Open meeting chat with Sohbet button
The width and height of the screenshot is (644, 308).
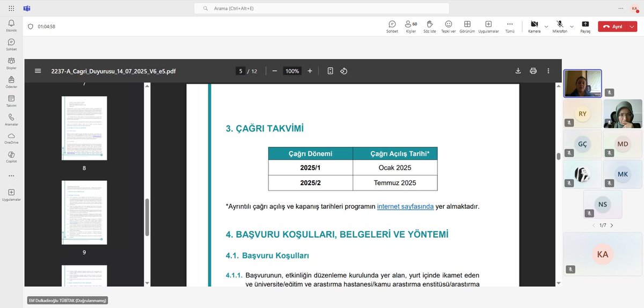tap(392, 26)
